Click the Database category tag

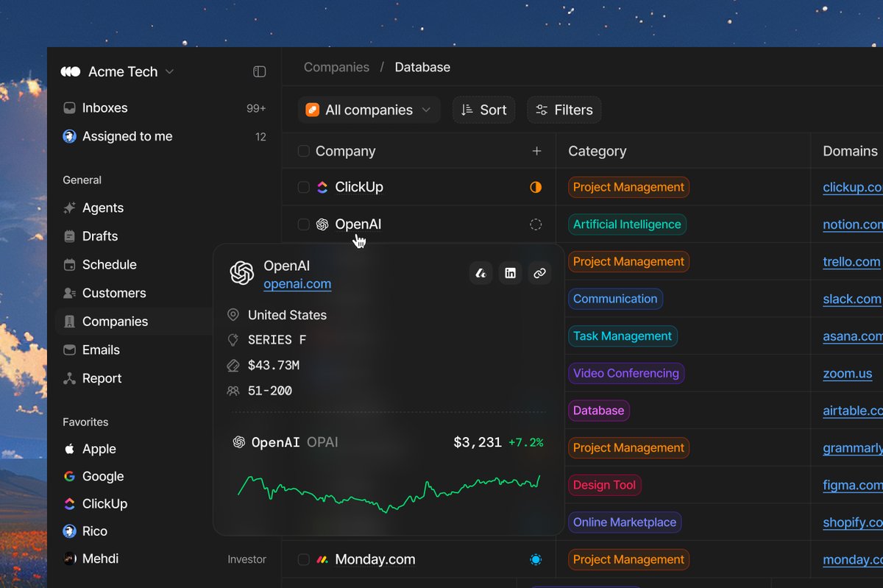pos(598,411)
